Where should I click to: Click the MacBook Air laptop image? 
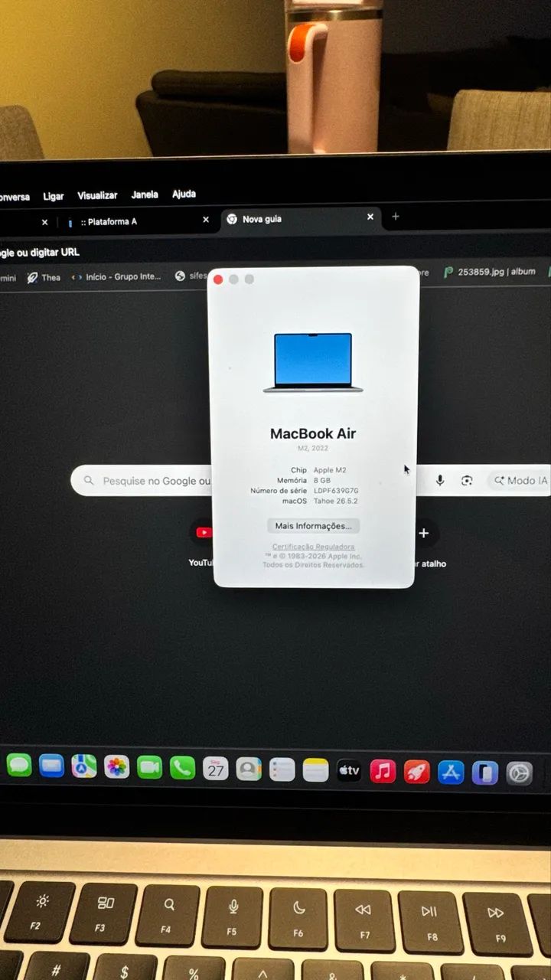tap(313, 363)
